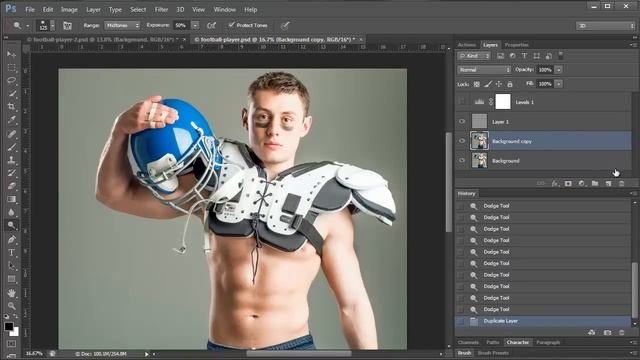This screenshot has height=360, width=640.
Task: Open the 3D workspace dropdown
Action: coord(605,26)
